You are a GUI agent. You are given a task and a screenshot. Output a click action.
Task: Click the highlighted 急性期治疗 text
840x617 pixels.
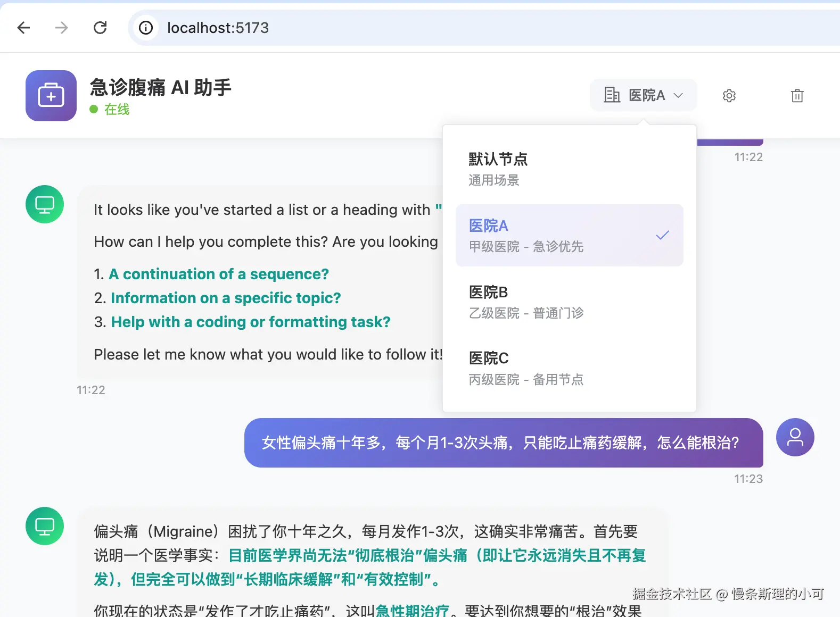coord(413,610)
